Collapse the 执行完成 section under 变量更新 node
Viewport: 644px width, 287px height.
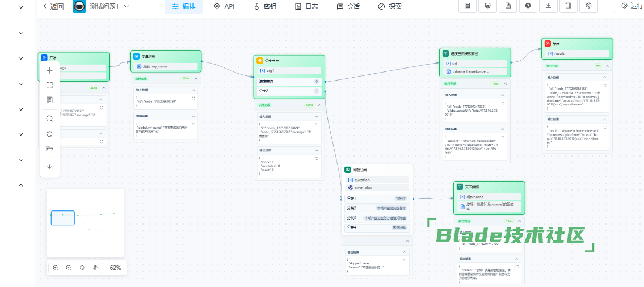[x=196, y=79]
